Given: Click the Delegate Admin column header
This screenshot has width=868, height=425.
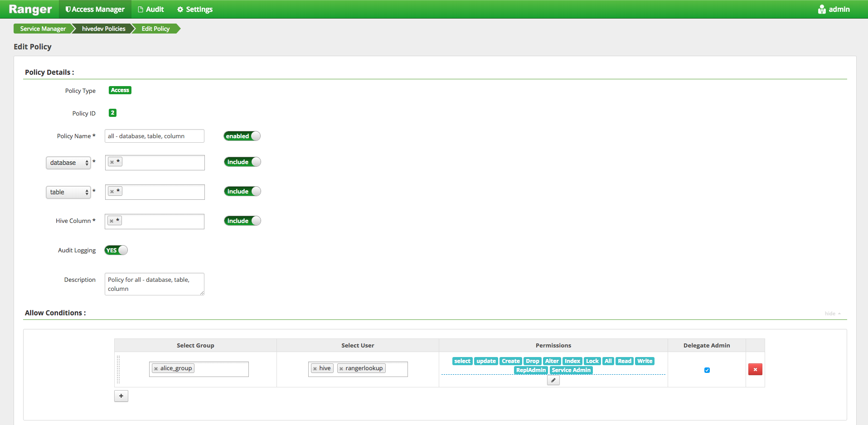Looking at the screenshot, I should click(707, 345).
